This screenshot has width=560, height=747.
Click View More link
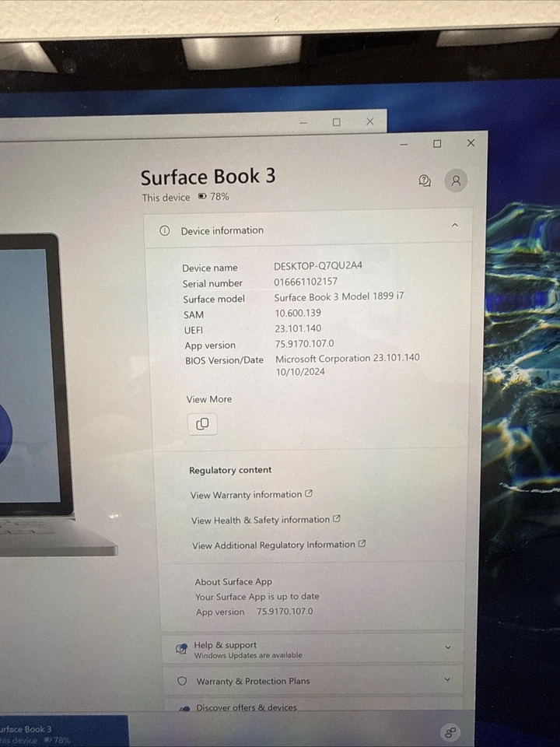click(209, 399)
